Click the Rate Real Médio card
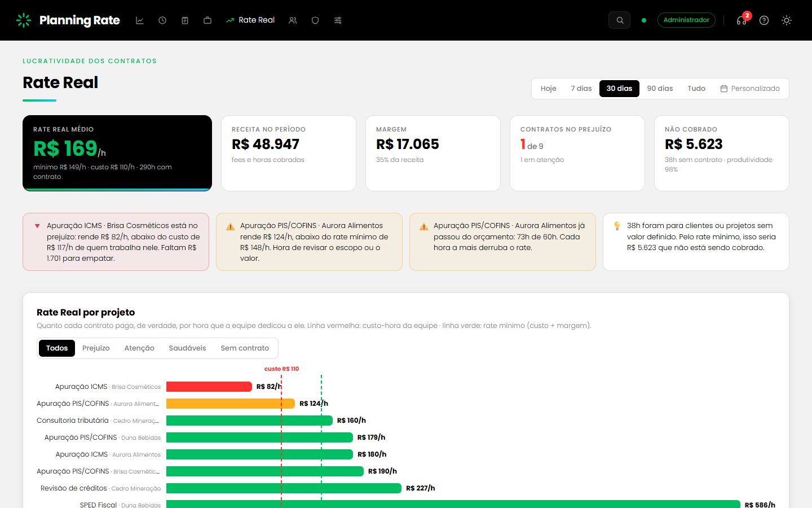The height and width of the screenshot is (508, 812). pyautogui.click(x=117, y=154)
